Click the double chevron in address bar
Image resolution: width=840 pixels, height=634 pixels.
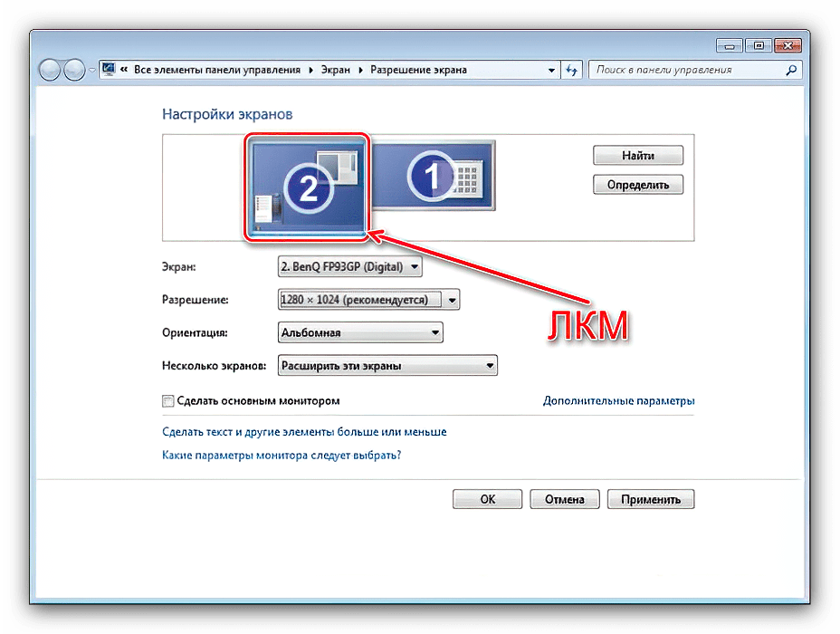124,69
